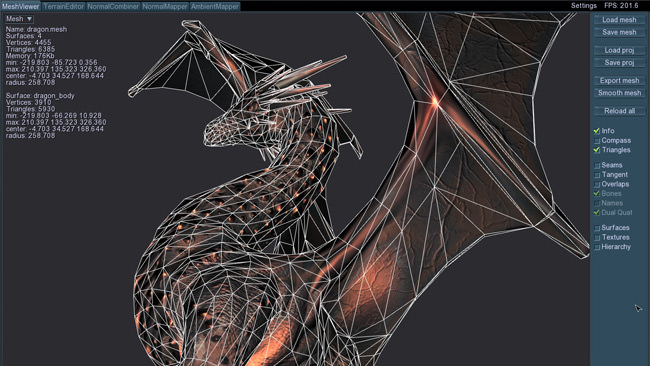
Task: Click the 'Vertices: 3910' surface line
Action: (x=29, y=102)
